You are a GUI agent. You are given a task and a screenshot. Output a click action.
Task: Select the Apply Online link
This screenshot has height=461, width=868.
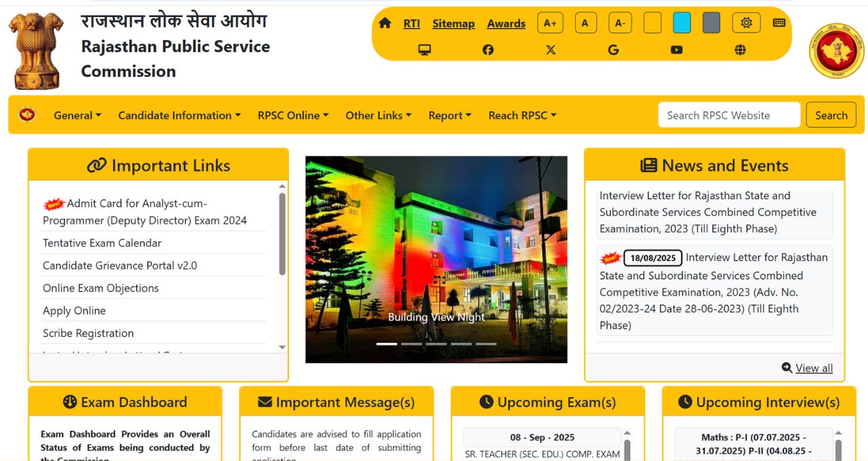74,310
